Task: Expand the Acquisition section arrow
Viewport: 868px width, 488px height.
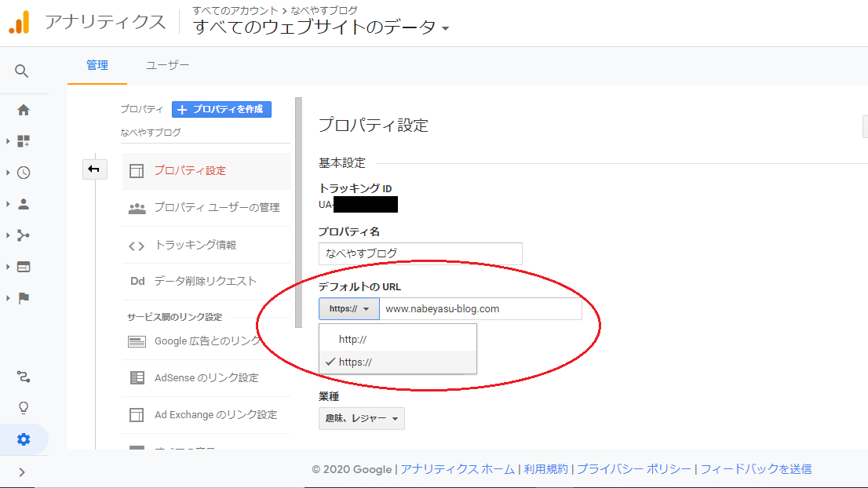Action: [8, 235]
